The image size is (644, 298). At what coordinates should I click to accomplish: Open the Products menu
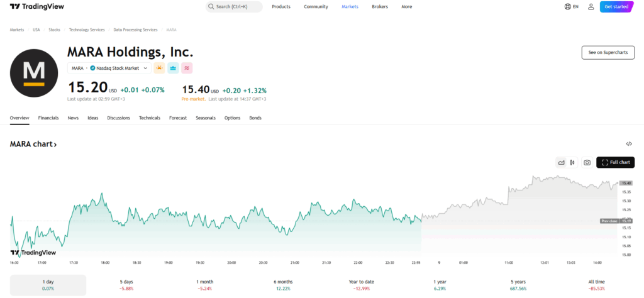click(x=281, y=6)
